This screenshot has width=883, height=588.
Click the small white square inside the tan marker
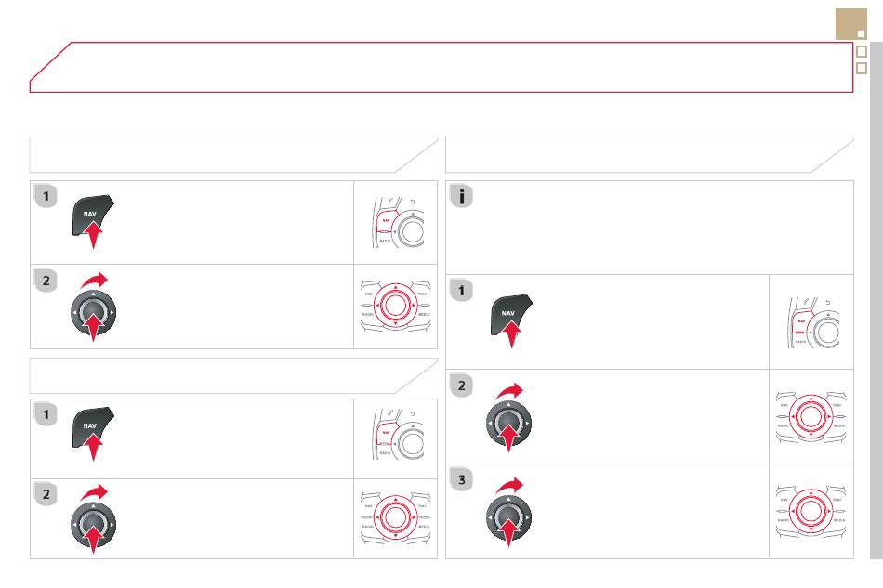tap(861, 34)
